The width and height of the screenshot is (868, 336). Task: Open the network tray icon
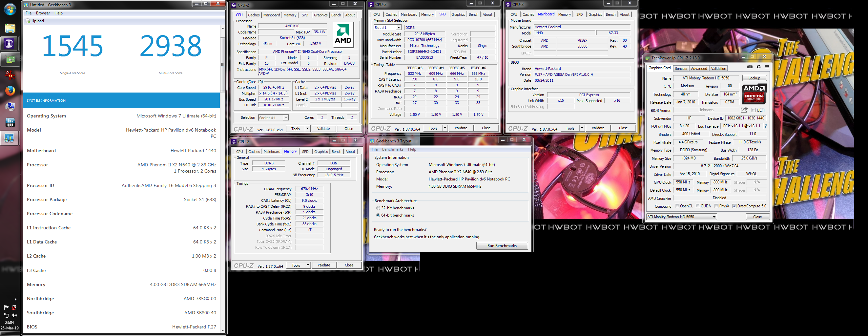pyautogui.click(x=6, y=315)
